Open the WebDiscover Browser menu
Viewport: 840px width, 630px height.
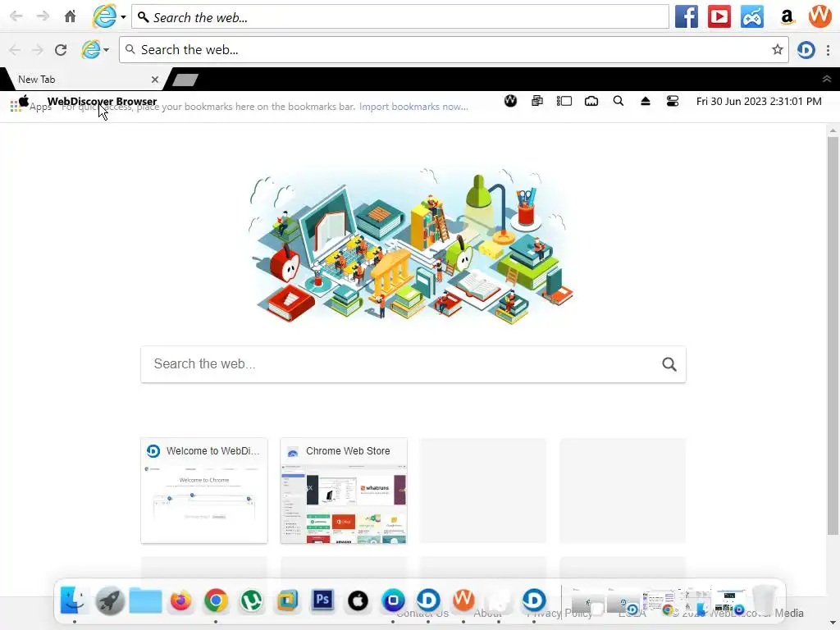pos(102,101)
